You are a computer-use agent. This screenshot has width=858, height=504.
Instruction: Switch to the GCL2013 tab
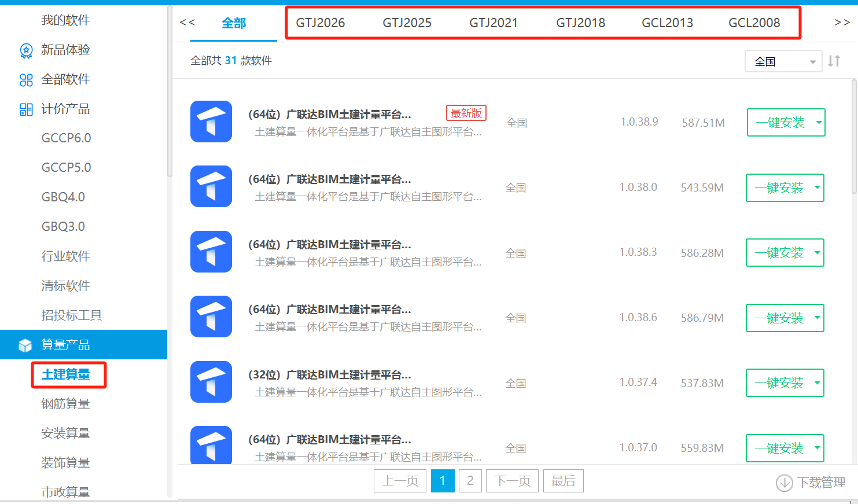(668, 23)
